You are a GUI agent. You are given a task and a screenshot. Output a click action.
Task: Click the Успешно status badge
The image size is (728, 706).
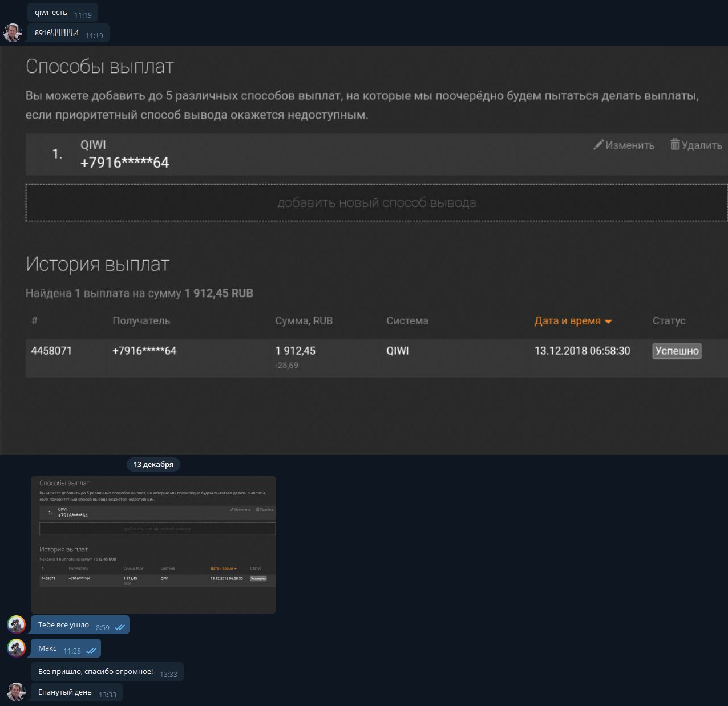[677, 351]
